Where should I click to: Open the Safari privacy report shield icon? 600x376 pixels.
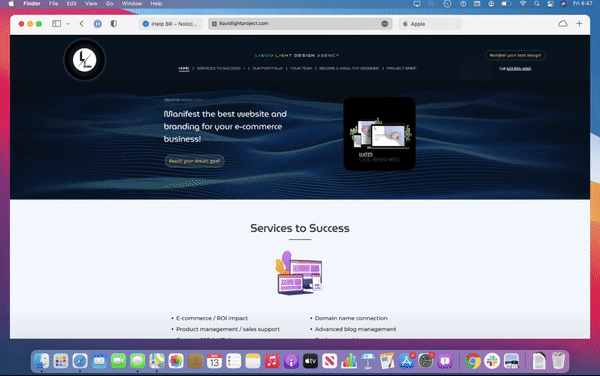pos(114,24)
